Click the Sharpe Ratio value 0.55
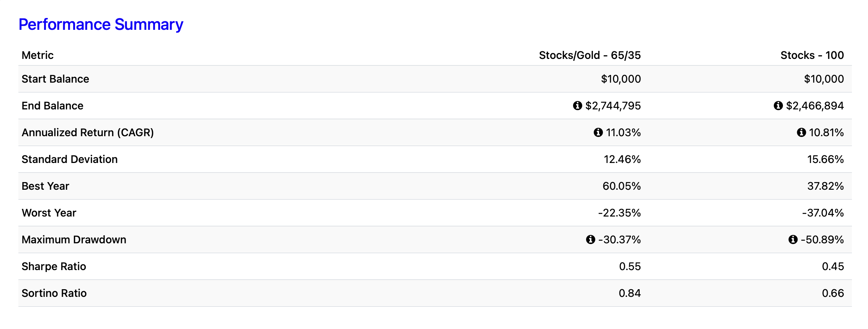The height and width of the screenshot is (329, 868). coord(630,266)
